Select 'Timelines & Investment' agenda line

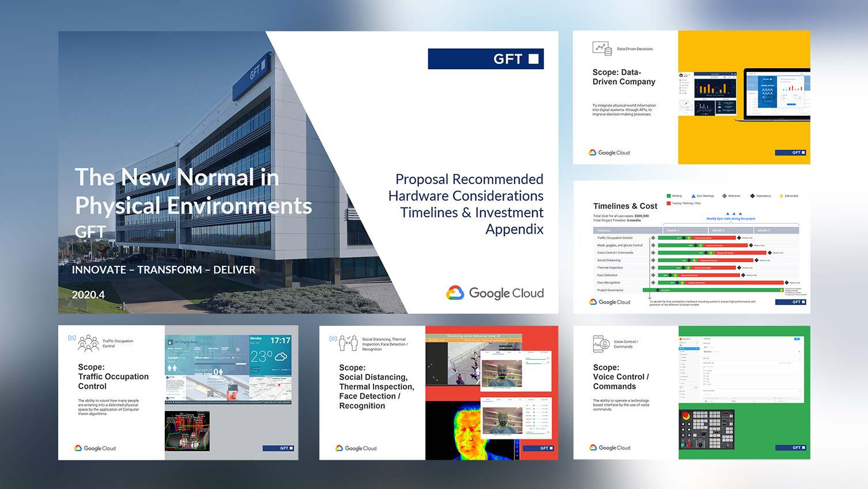(x=471, y=213)
